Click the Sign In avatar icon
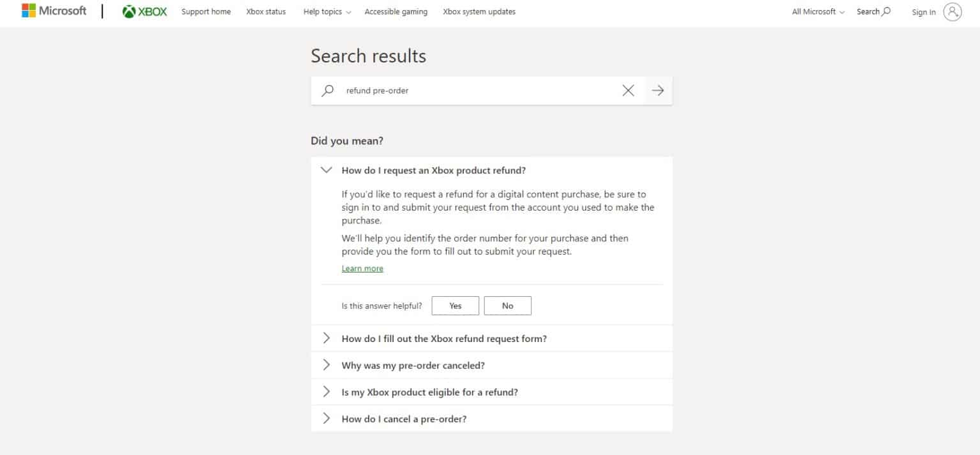This screenshot has height=455, width=980. point(952,11)
